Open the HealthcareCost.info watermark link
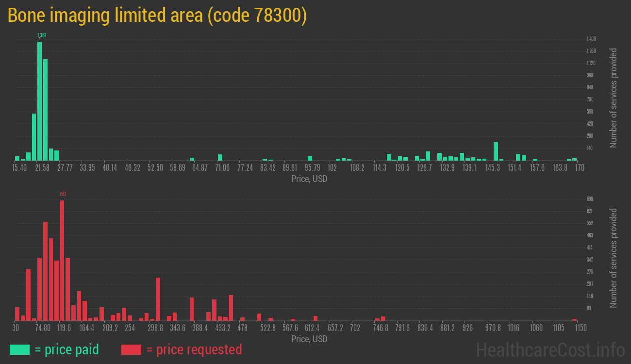The width and height of the screenshot is (631, 364). coord(549,349)
